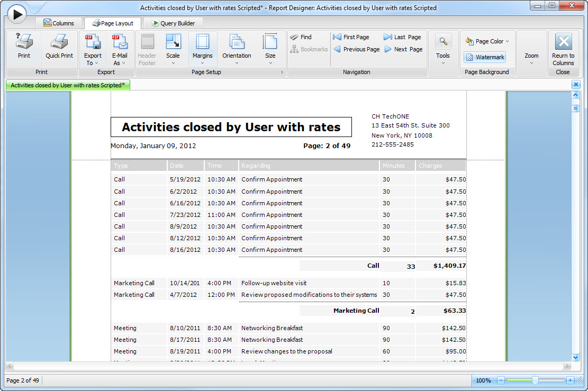Close the report tab with the blue X
Image resolution: width=588 pixels, height=391 pixels.
pos(576,85)
